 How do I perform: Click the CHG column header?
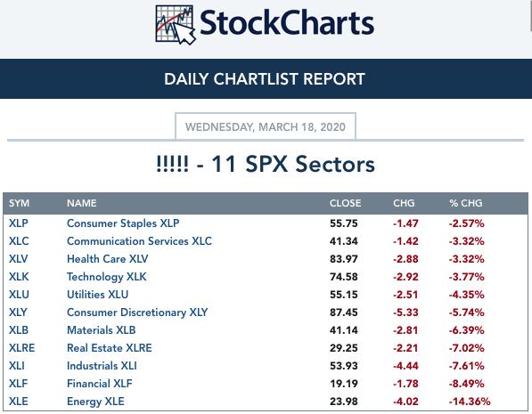point(404,203)
